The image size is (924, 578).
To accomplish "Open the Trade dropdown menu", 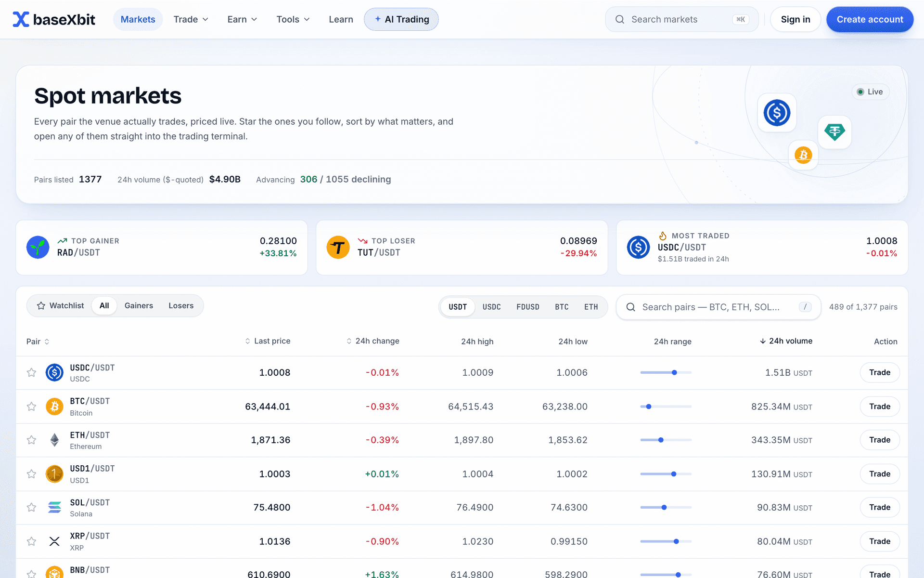I will pos(191,19).
